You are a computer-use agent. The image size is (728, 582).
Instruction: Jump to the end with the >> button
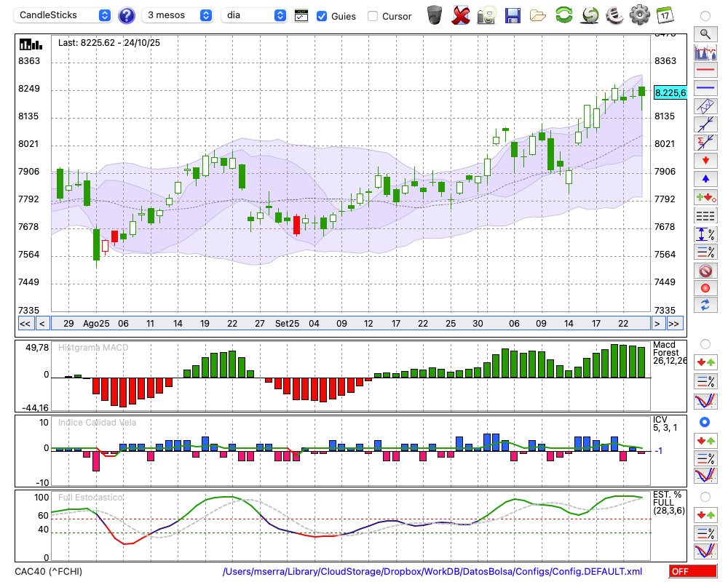coord(674,324)
